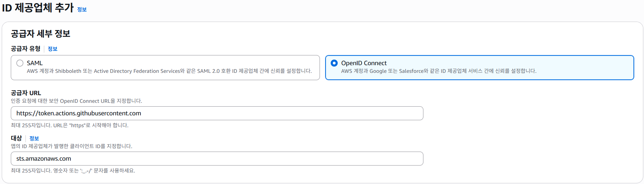Click hint text 인증 요청에 대한 보안 OpenID Connect URL

[77, 101]
